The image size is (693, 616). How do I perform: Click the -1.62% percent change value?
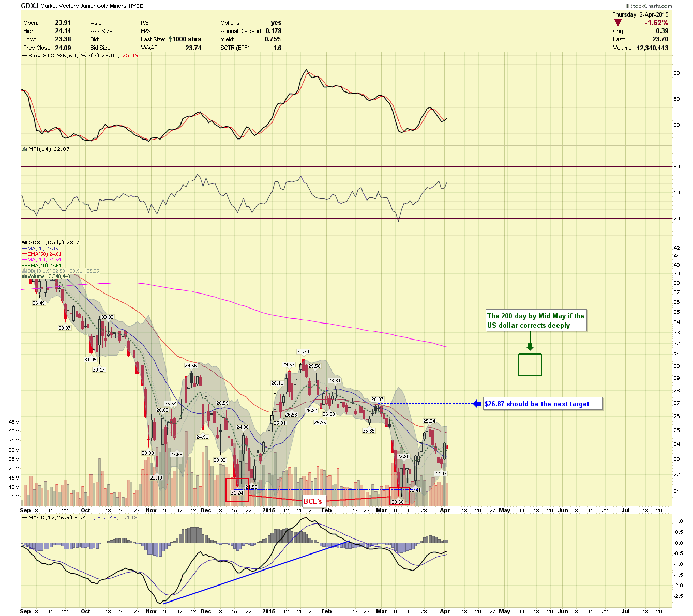pyautogui.click(x=656, y=23)
